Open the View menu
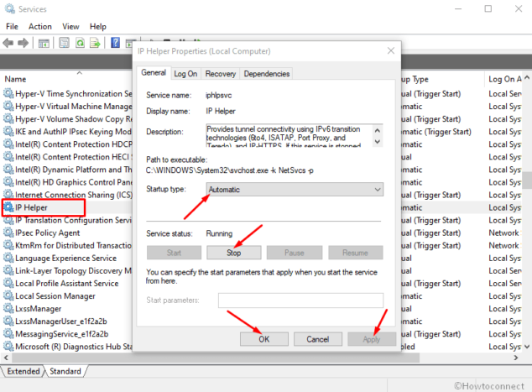Screen dimensions: 532x392 point(70,27)
